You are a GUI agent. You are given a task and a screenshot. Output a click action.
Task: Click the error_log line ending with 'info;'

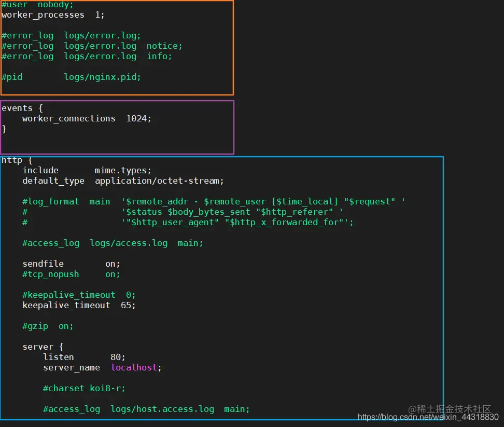87,56
